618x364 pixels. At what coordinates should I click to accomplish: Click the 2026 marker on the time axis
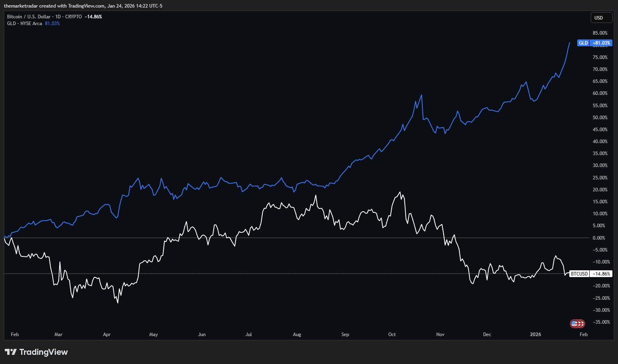(535, 334)
